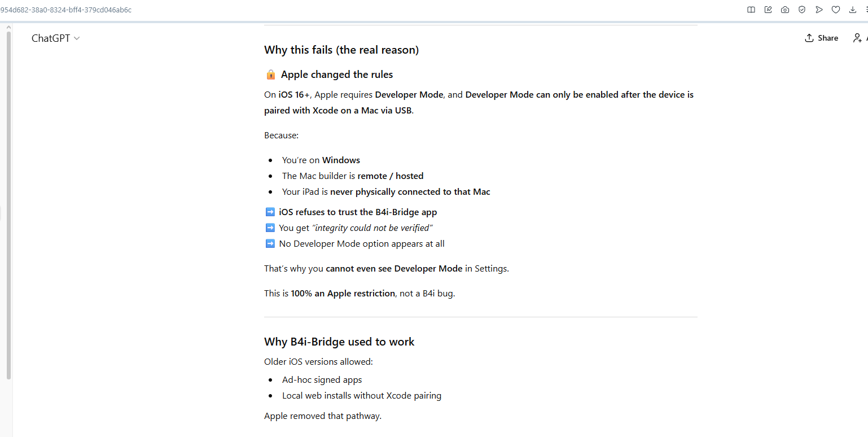Click the scrollbar up arrow
This screenshot has height=437, width=868.
[x=8, y=26]
